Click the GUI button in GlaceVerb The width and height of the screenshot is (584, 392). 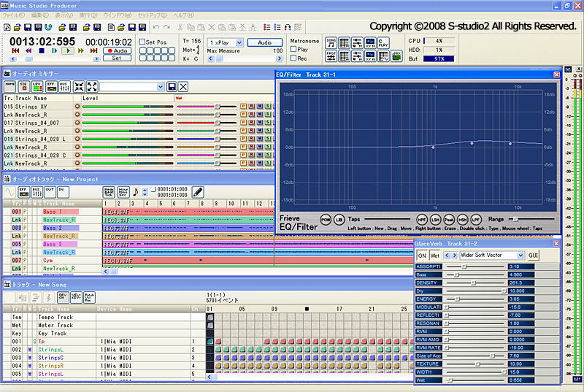coord(534,255)
